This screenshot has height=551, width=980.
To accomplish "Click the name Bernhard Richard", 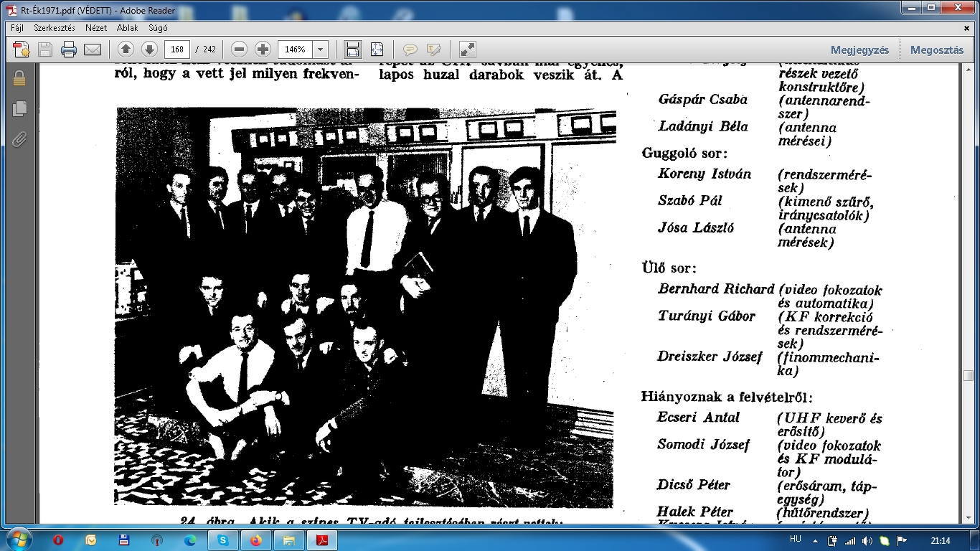I will [x=716, y=290].
